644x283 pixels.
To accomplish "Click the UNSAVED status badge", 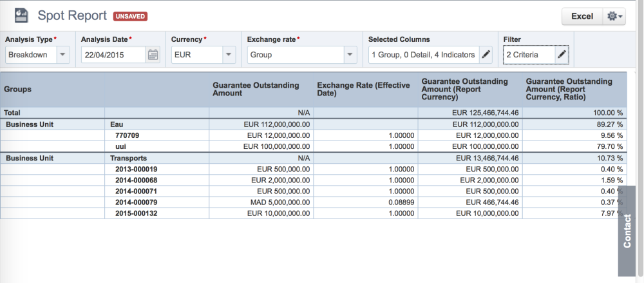I will point(130,16).
